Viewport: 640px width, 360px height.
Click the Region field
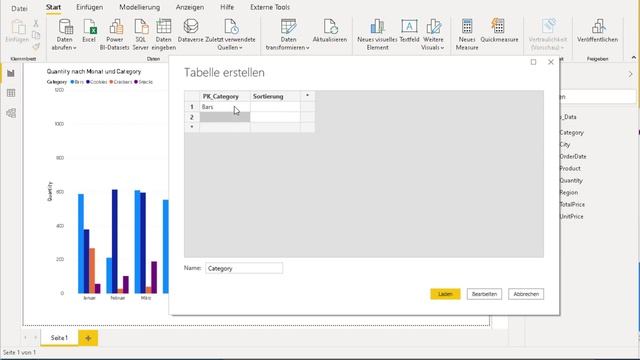pos(569,192)
